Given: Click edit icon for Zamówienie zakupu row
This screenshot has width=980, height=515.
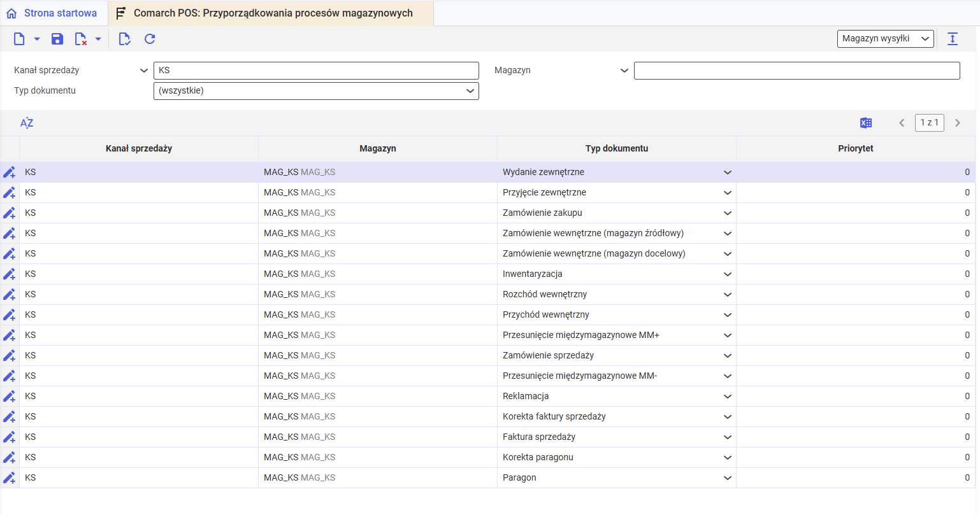Looking at the screenshot, I should [x=10, y=213].
